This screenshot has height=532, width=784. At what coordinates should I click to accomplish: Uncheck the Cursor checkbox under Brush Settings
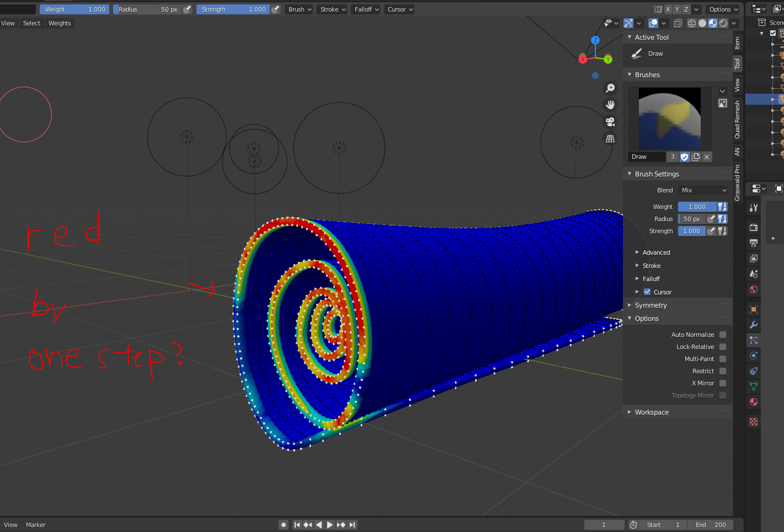point(647,292)
